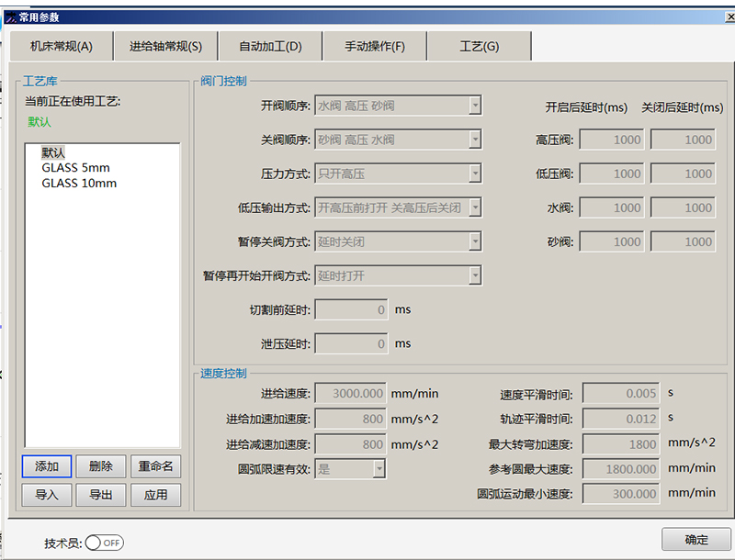Image resolution: width=735 pixels, height=560 pixels.
Task: Click the 轨迹平滑时间 field
Action: pyautogui.click(x=621, y=419)
